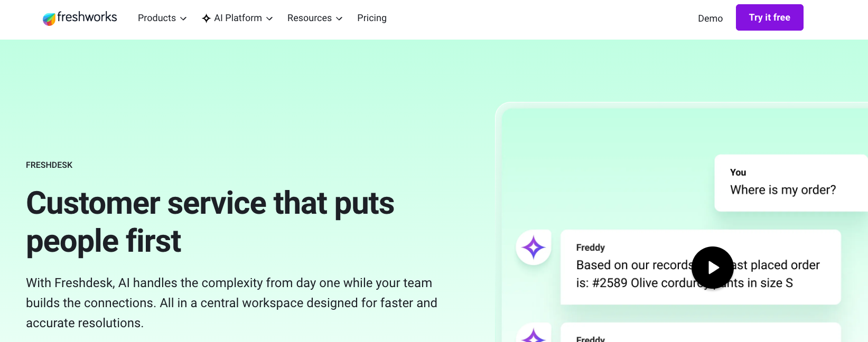Image resolution: width=868 pixels, height=342 pixels.
Task: Expand the Resources chevron arrow
Action: [x=339, y=18]
